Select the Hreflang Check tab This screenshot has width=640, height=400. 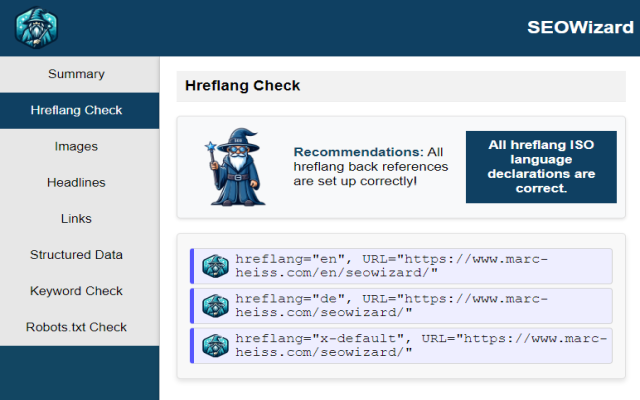point(76,110)
